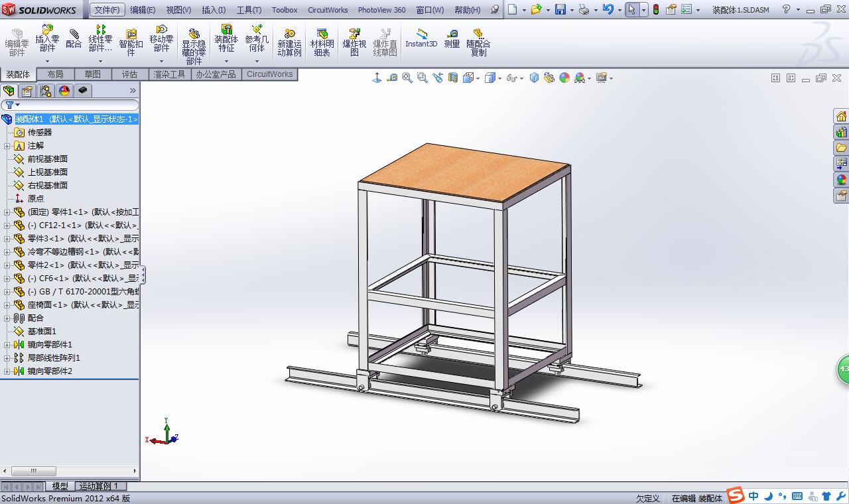Select the Mate (配合) paperclip tool
Screen dimensions: 849x504
(74, 38)
